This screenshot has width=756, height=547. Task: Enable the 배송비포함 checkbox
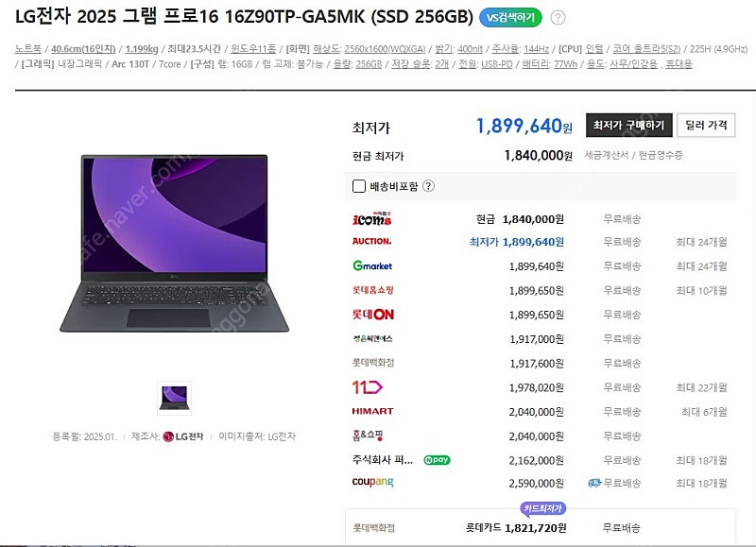(x=359, y=186)
